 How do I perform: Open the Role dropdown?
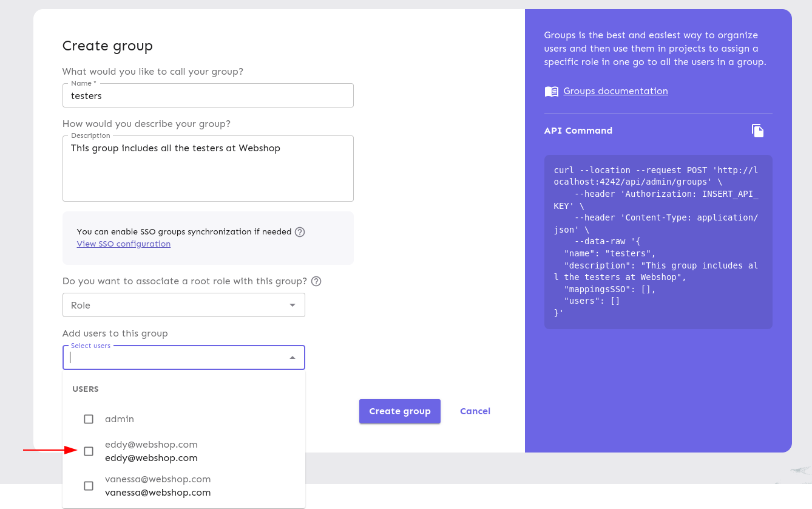coord(183,305)
